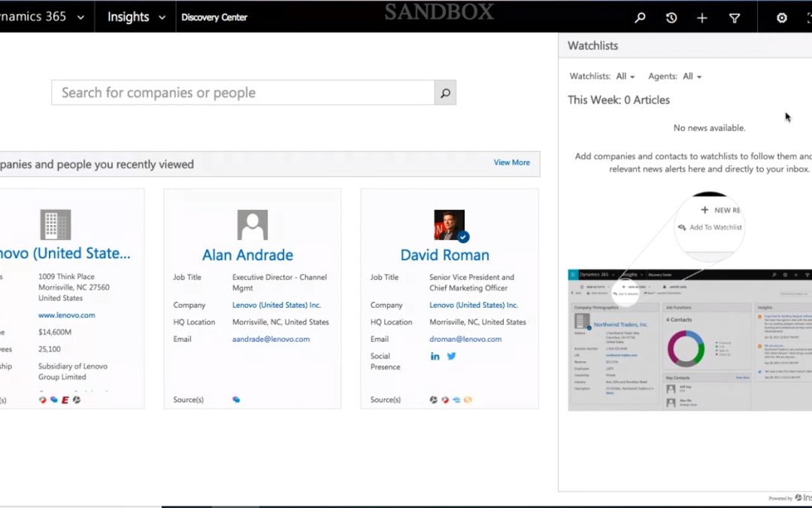The image size is (812, 508).
Task: Click 'Executive Director - Channel Mgmt' job title
Action: pos(280,282)
